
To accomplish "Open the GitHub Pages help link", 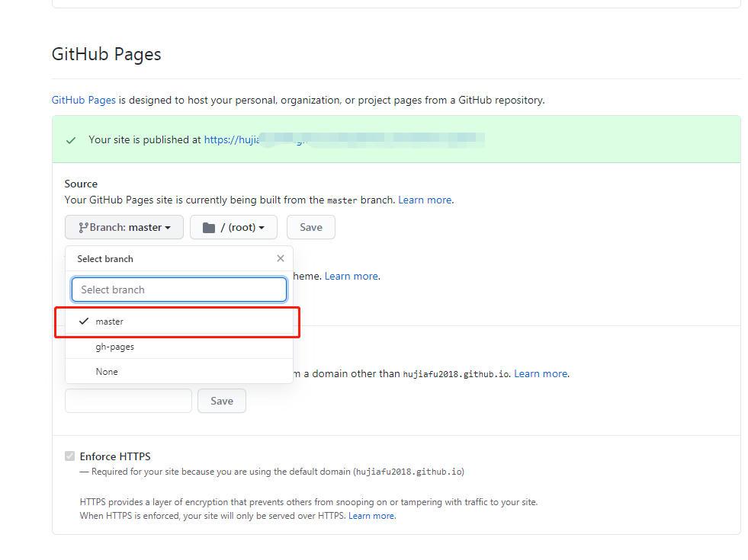I will 83,100.
